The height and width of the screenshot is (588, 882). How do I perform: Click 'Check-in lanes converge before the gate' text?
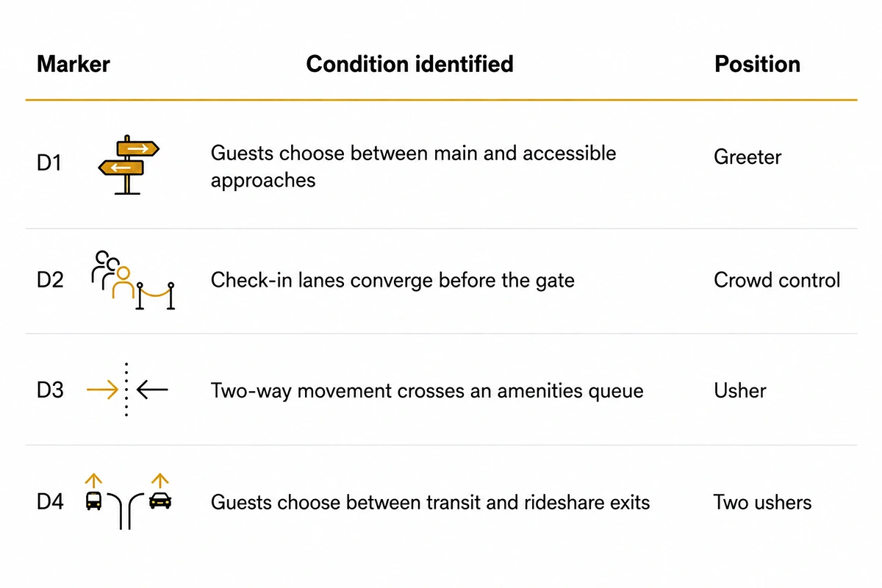click(392, 280)
